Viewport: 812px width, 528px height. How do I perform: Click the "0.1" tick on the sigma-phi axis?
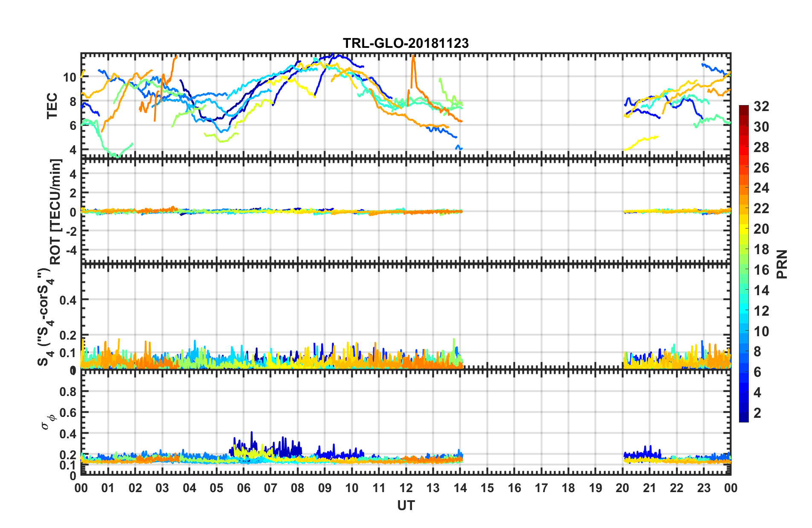pos(68,465)
